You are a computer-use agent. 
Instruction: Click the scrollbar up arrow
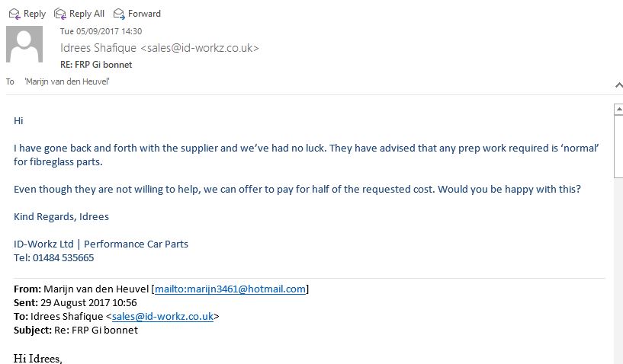coord(618,109)
